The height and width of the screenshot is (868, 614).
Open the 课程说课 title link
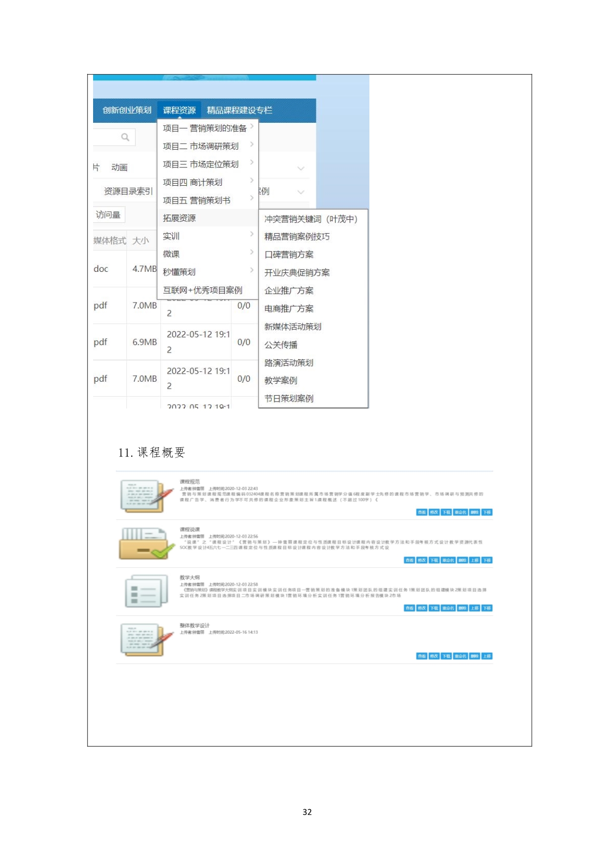(190, 529)
